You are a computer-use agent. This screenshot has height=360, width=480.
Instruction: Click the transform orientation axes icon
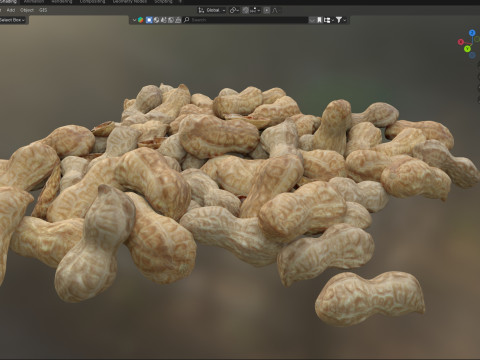[x=201, y=10]
